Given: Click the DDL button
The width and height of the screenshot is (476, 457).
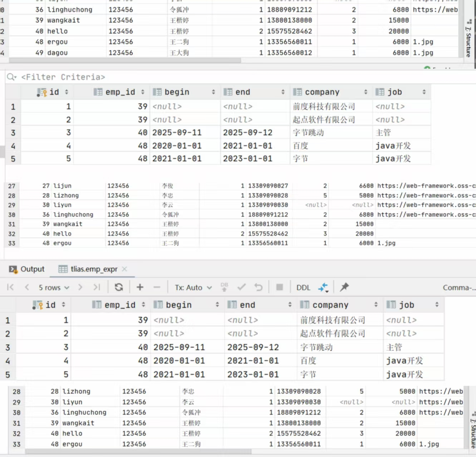Looking at the screenshot, I should (303, 288).
